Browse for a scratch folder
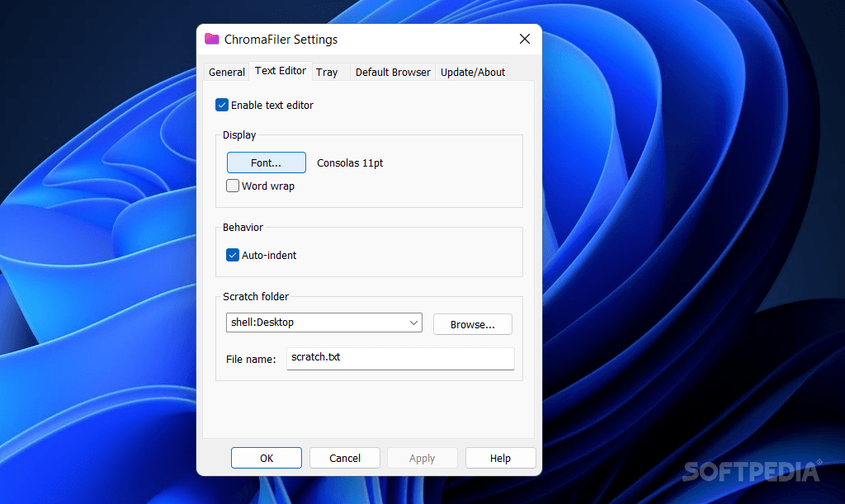The width and height of the screenshot is (845, 504). (x=473, y=324)
